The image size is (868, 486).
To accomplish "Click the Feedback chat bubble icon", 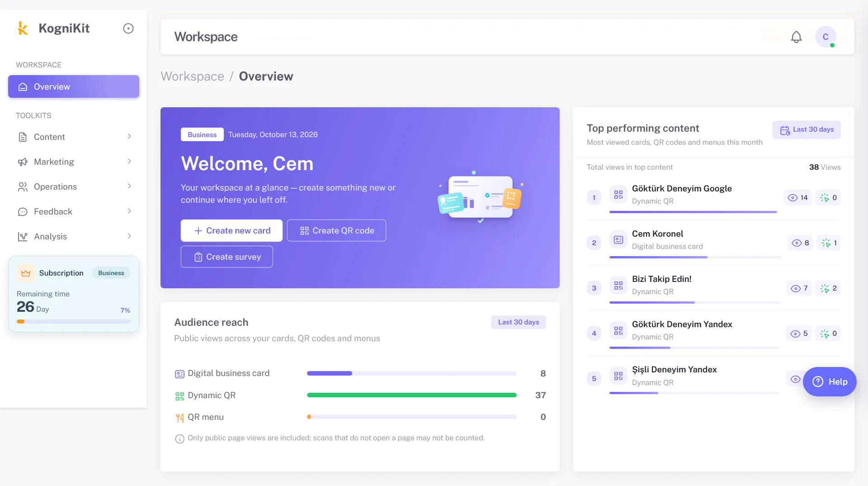I will coord(23,212).
